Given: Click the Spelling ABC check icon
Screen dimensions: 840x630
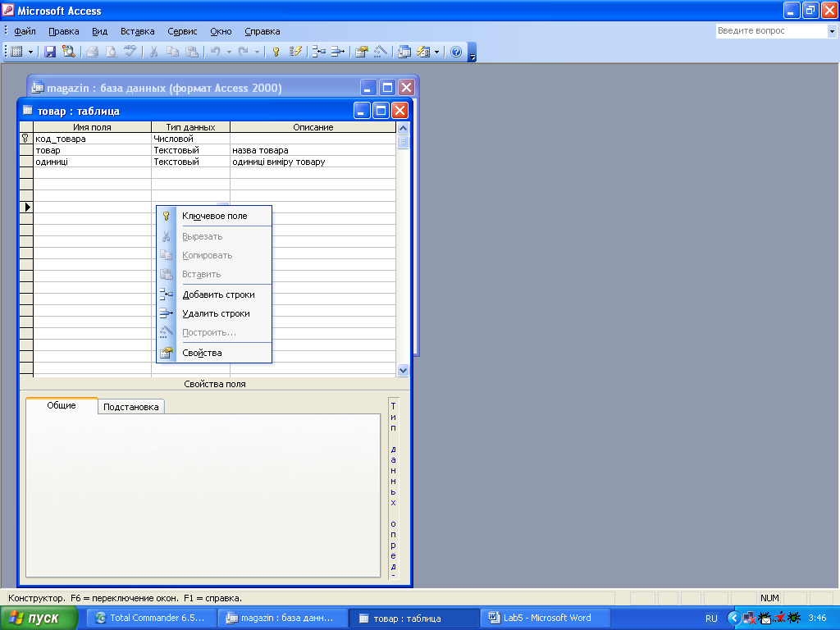Looking at the screenshot, I should pyautogui.click(x=130, y=52).
